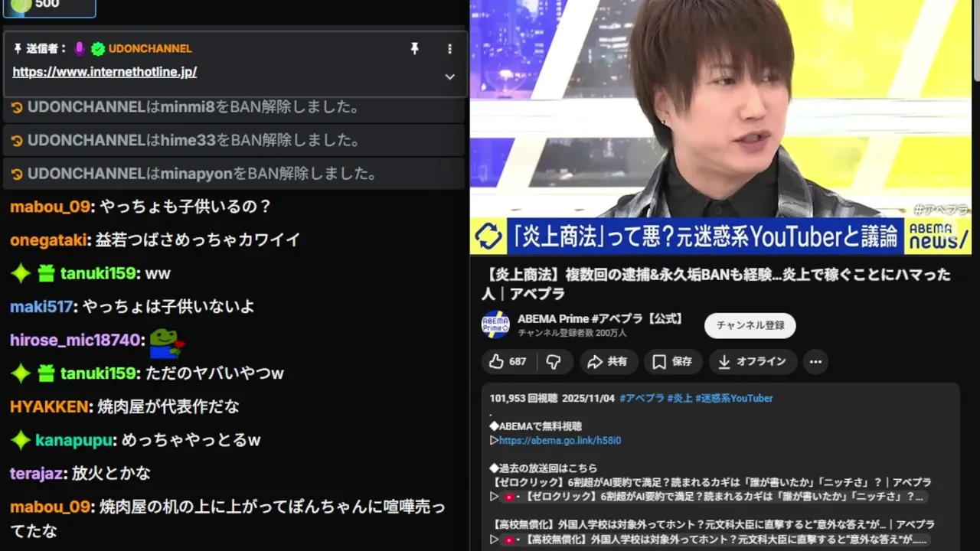Open the pinned message three-dot menu
The image size is (980, 551).
pos(449,48)
